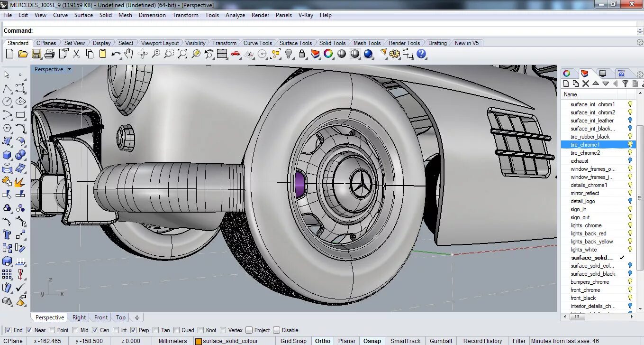Select the Box solid tool
This screenshot has height=345, width=644.
click(x=7, y=155)
